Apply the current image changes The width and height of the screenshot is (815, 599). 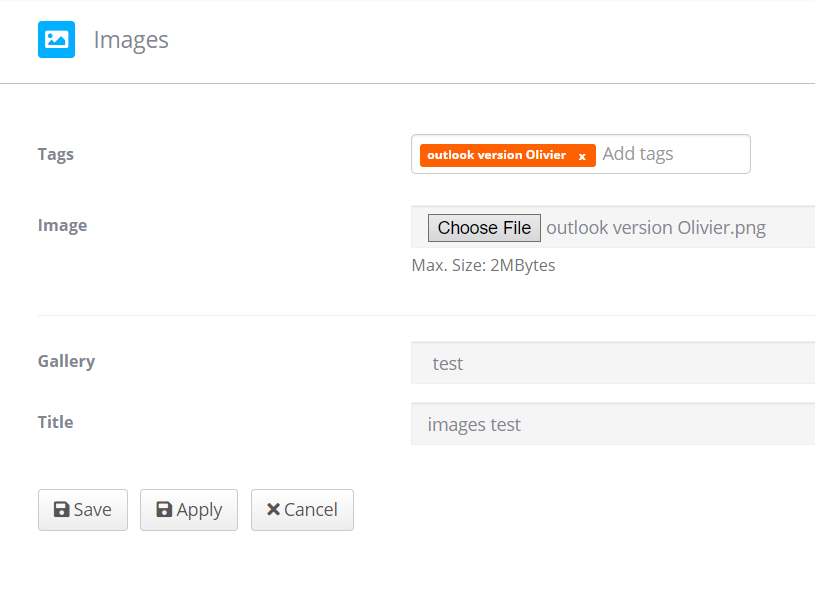point(188,509)
